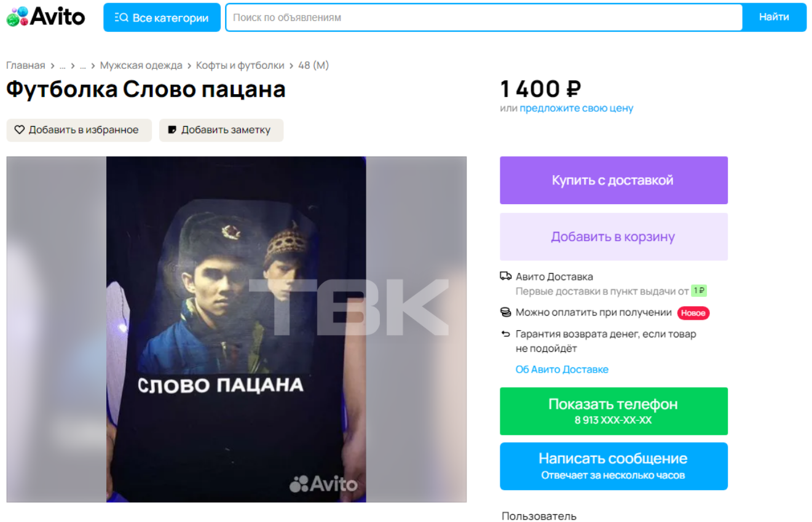
Task: Expand first collapsed breadcrumb ellipsis after Главная
Action: pos(62,65)
